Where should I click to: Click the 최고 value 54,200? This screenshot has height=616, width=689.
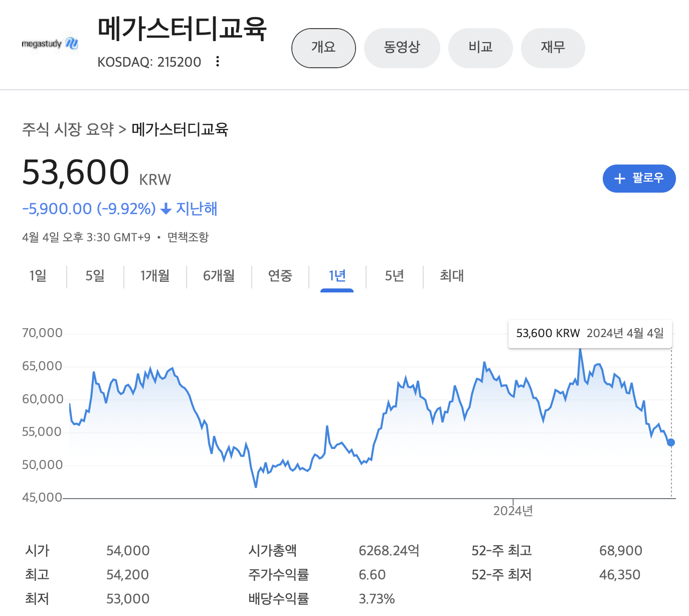tap(127, 575)
